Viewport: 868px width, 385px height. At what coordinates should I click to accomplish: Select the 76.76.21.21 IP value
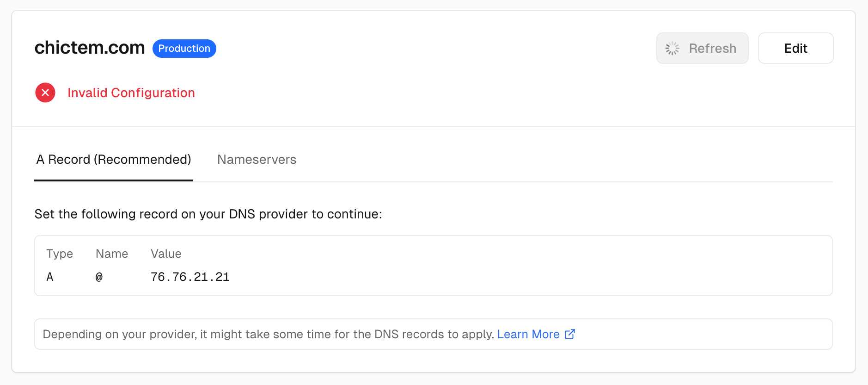click(x=190, y=277)
